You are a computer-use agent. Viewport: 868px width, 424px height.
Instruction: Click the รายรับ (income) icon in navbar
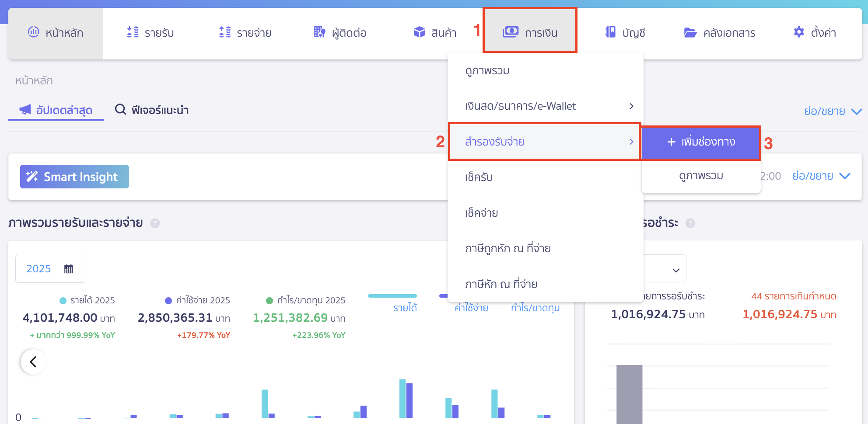pos(133,32)
